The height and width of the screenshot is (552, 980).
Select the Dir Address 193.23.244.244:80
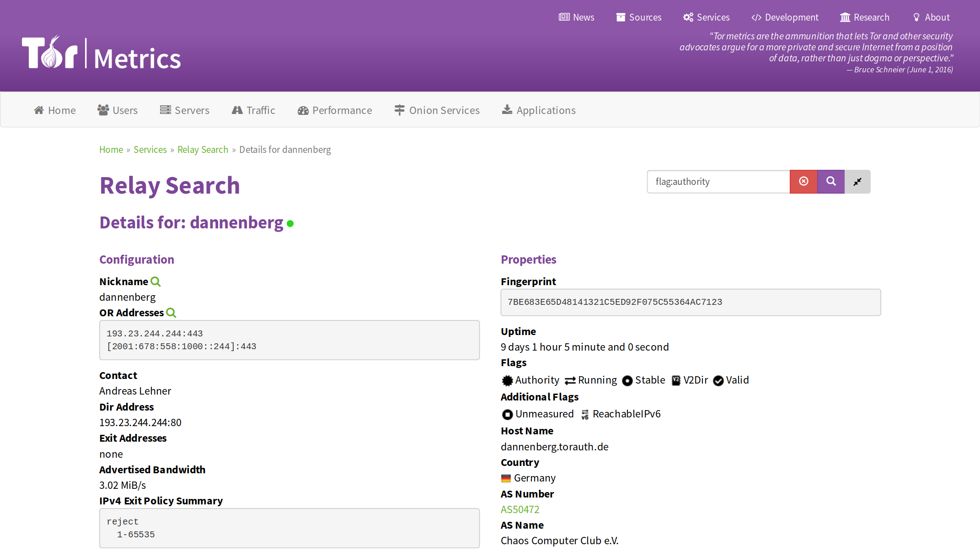pyautogui.click(x=140, y=422)
